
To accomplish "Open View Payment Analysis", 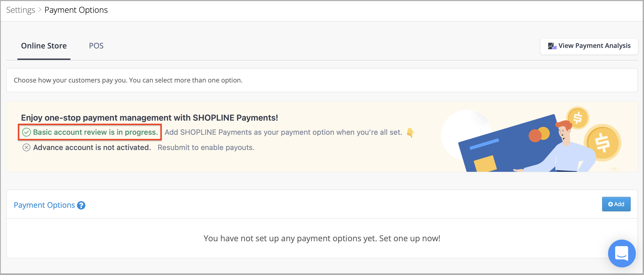I will tap(589, 46).
